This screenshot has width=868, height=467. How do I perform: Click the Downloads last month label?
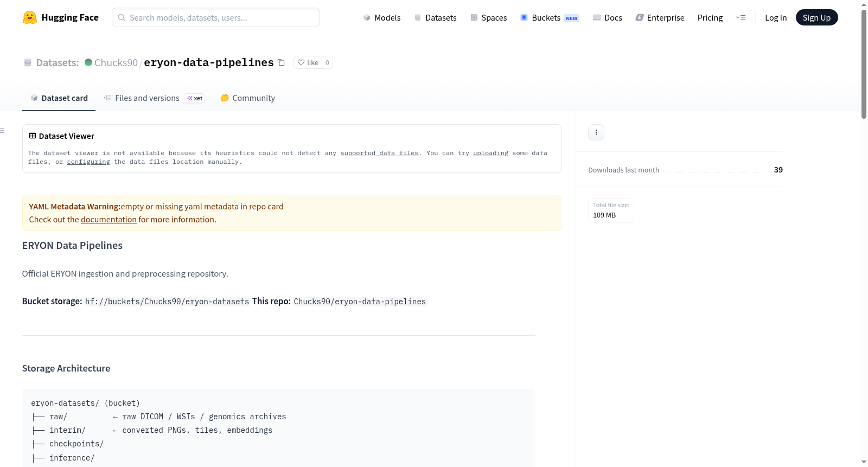pos(624,170)
